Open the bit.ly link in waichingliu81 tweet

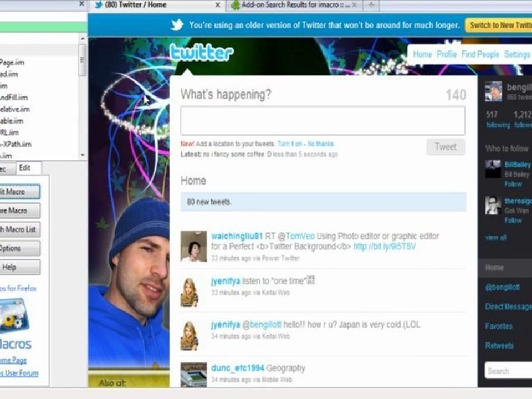(x=385, y=247)
